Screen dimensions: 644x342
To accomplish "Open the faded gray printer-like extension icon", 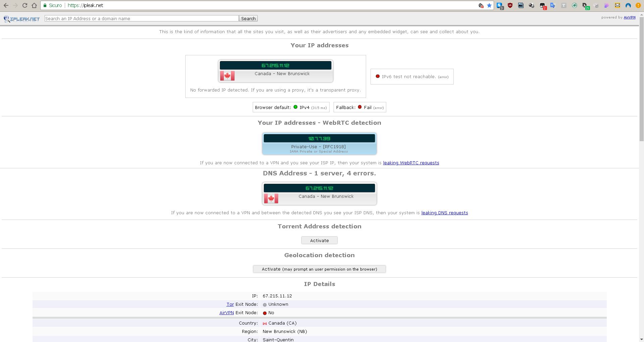I will coord(596,5).
